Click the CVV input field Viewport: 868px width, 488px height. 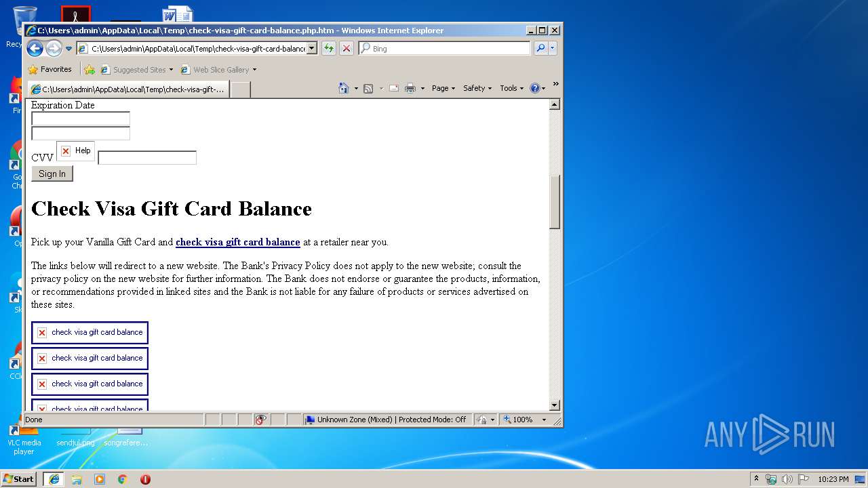click(x=147, y=158)
